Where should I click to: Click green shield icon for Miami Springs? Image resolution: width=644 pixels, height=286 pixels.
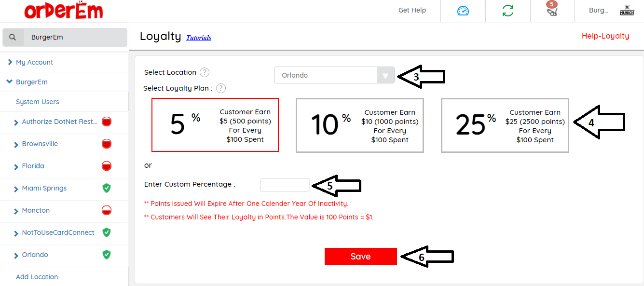coord(107,188)
